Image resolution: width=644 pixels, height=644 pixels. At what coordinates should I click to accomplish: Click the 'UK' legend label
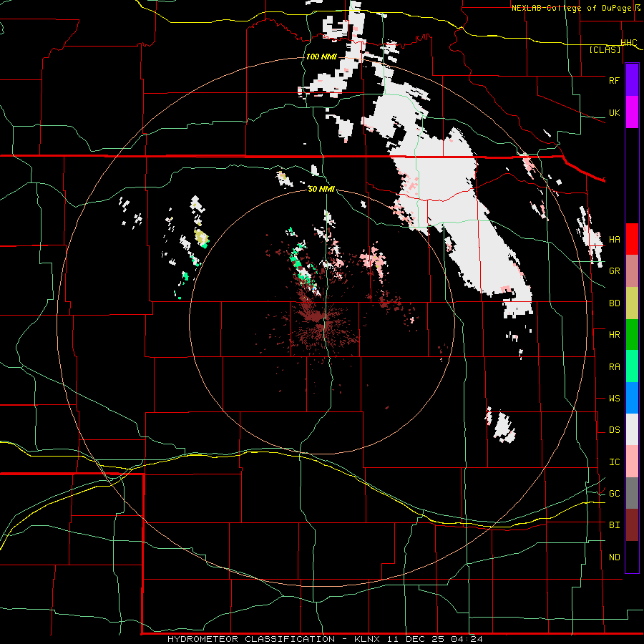point(614,112)
